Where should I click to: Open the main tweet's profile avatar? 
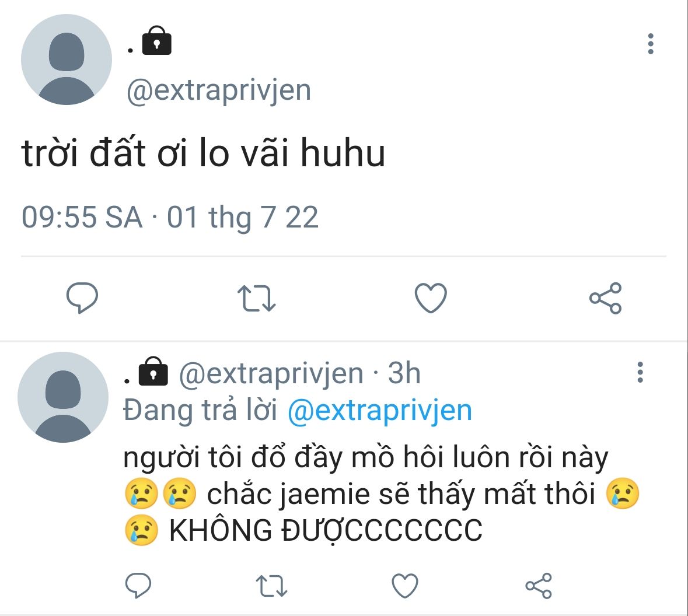coord(67,60)
